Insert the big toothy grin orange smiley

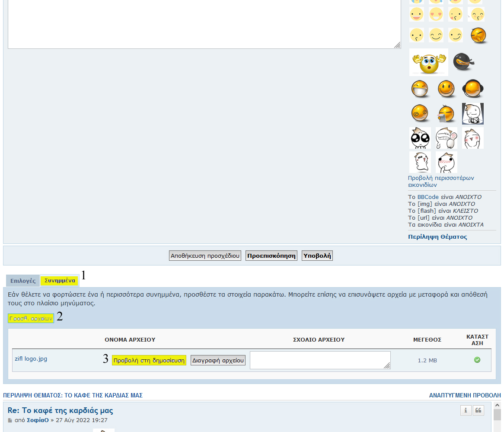click(x=420, y=89)
